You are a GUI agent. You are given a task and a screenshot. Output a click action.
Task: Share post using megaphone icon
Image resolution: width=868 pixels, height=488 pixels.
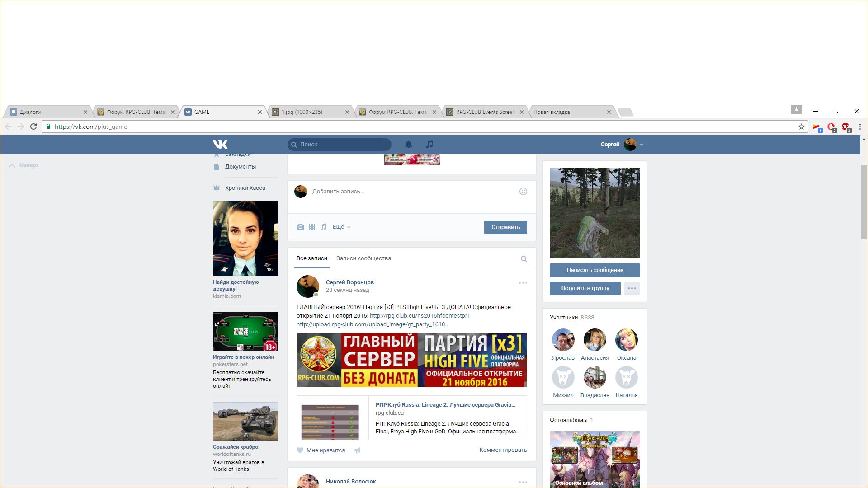click(x=357, y=450)
